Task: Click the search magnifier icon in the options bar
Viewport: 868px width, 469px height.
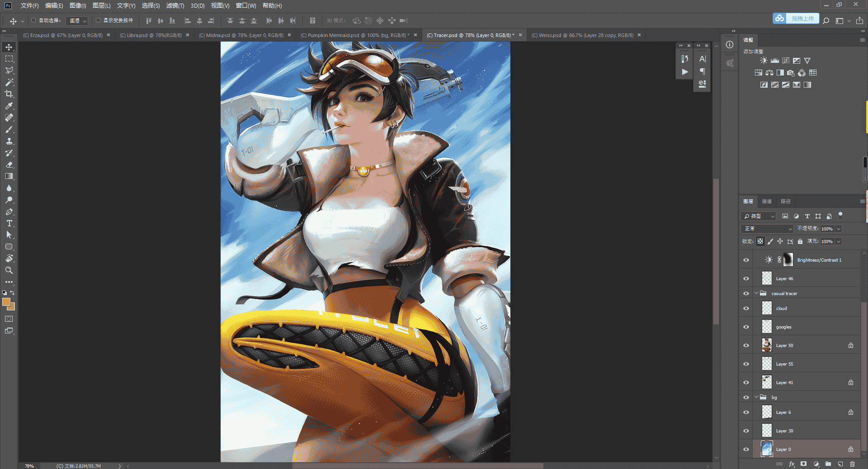Action: coord(826,20)
